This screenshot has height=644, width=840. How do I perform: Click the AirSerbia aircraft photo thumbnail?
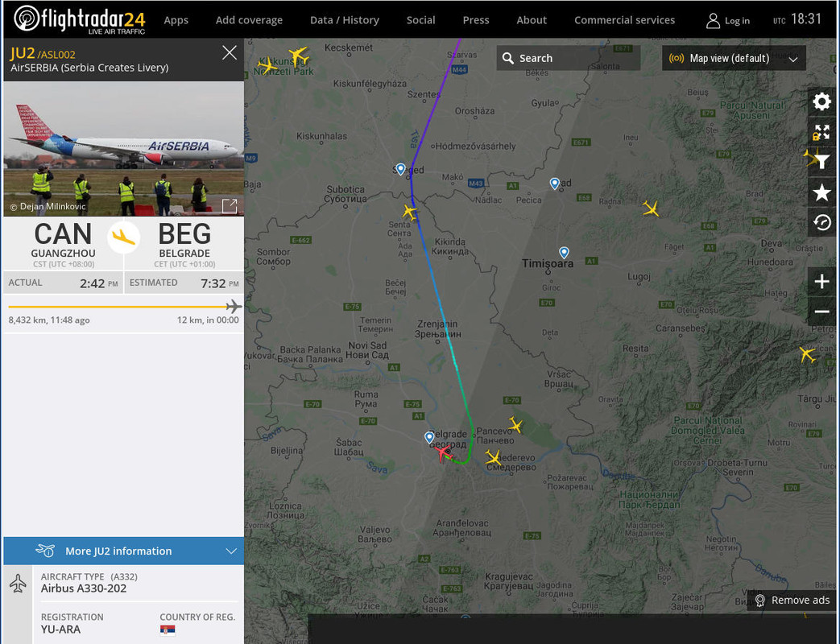[x=124, y=149]
